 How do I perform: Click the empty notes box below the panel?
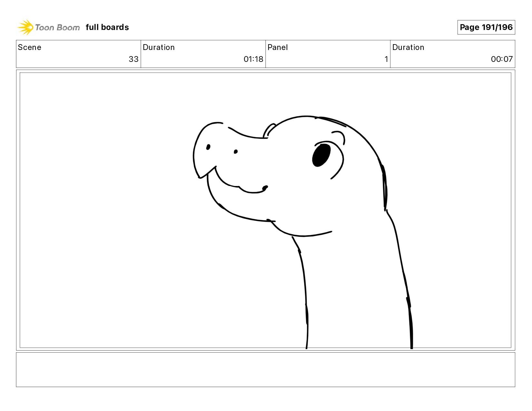click(x=265, y=370)
